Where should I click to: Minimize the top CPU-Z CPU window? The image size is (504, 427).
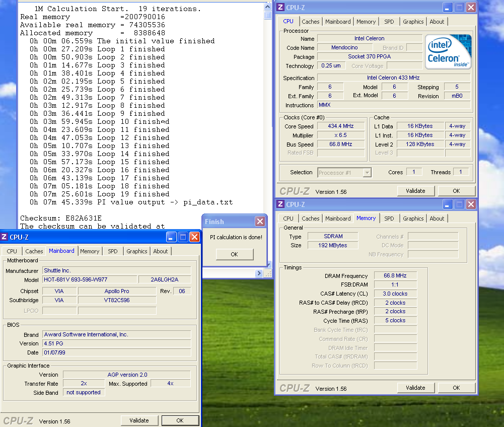point(448,7)
